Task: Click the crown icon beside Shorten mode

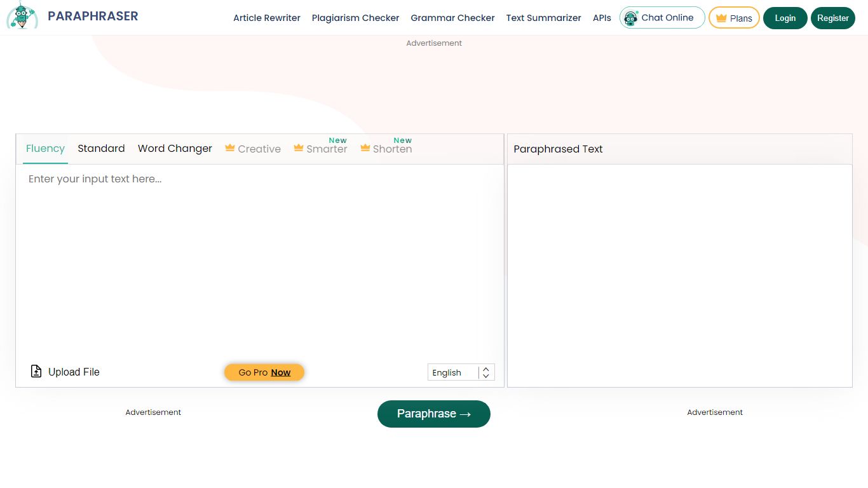Action: click(365, 147)
